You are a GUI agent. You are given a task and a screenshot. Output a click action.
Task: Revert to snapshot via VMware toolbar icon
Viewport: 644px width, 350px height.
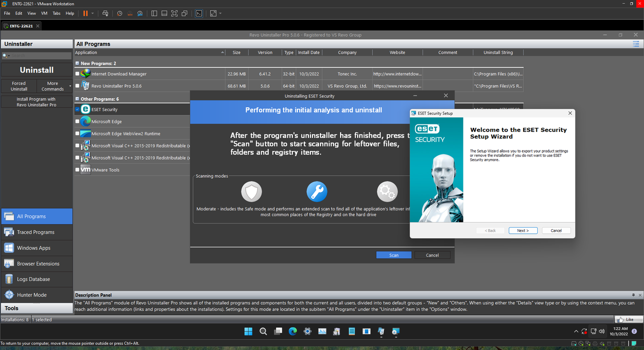pyautogui.click(x=130, y=14)
